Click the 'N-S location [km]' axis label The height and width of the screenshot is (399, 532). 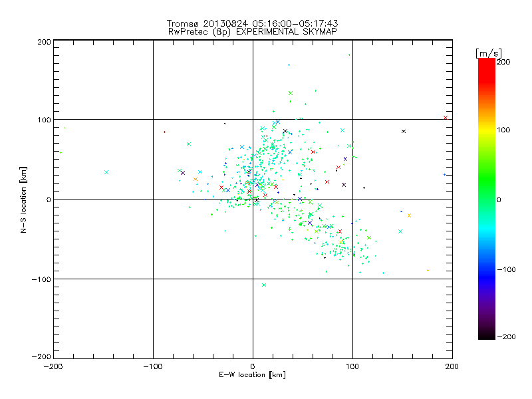pyautogui.click(x=23, y=199)
